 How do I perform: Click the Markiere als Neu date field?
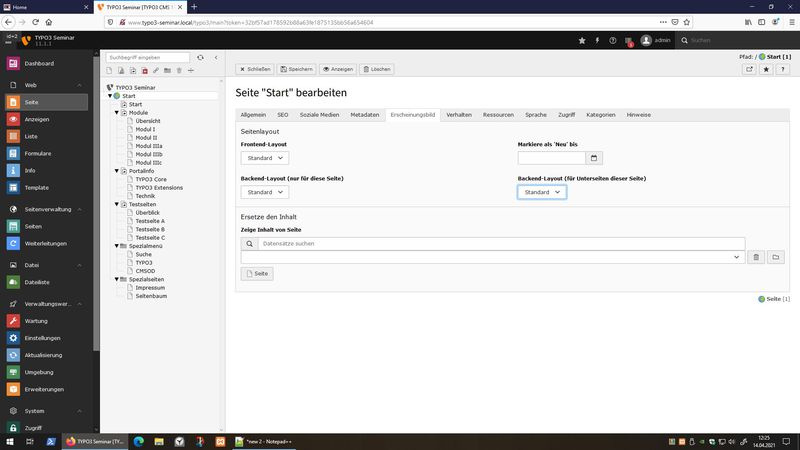(552, 158)
